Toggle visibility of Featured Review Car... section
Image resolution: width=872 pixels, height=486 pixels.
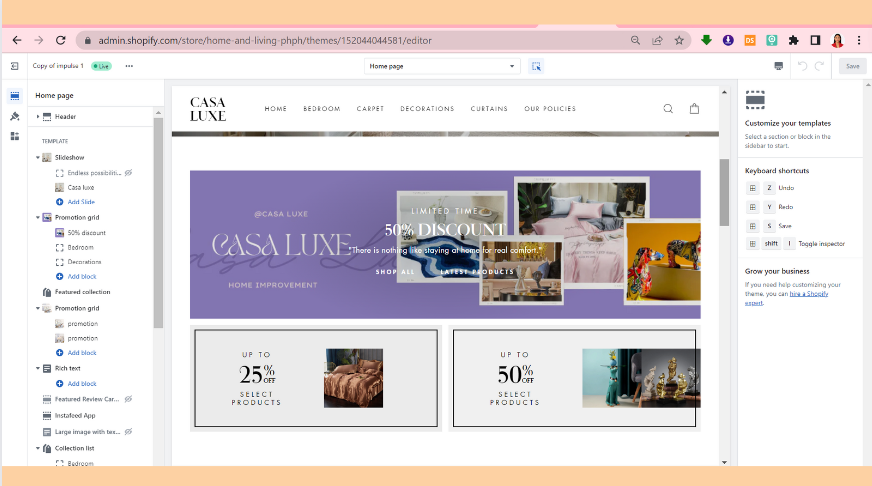(x=128, y=399)
